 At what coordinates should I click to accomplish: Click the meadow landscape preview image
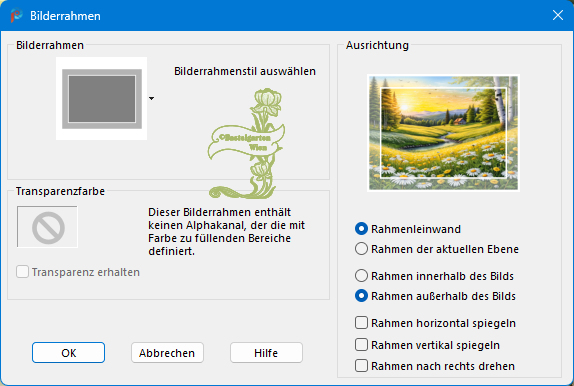(x=443, y=133)
